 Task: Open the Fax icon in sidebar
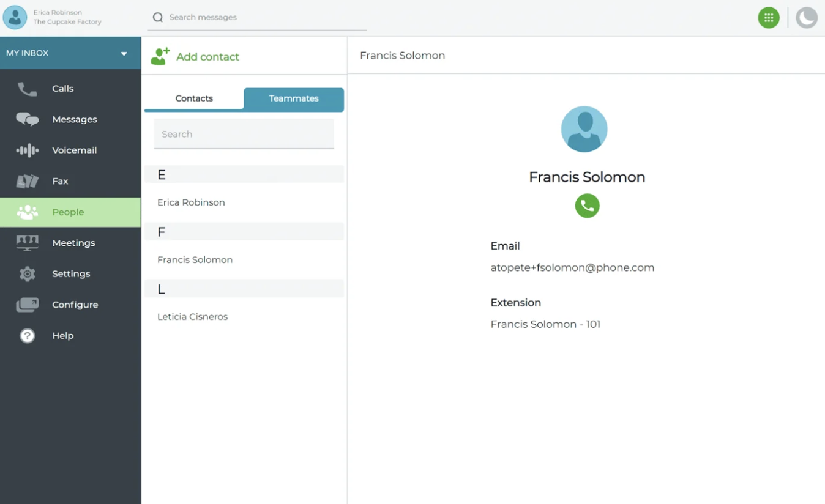[27, 181]
